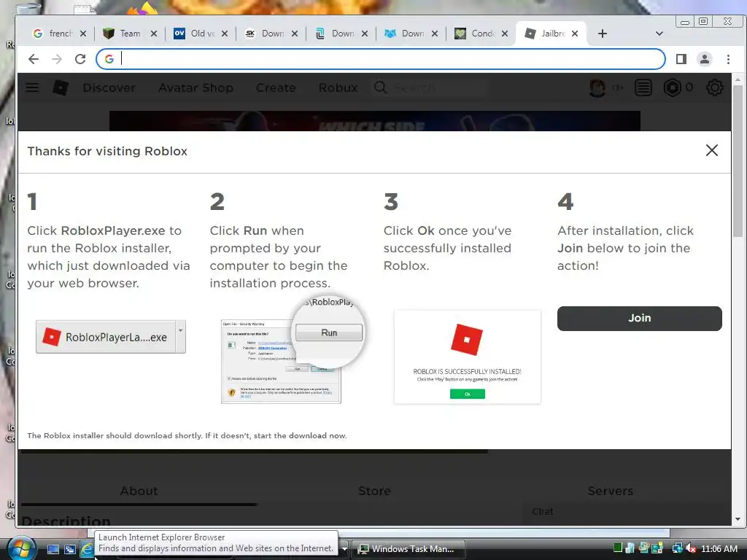
Task: Expand the taskbar toolbar dropdown arrow
Action: click(344, 549)
